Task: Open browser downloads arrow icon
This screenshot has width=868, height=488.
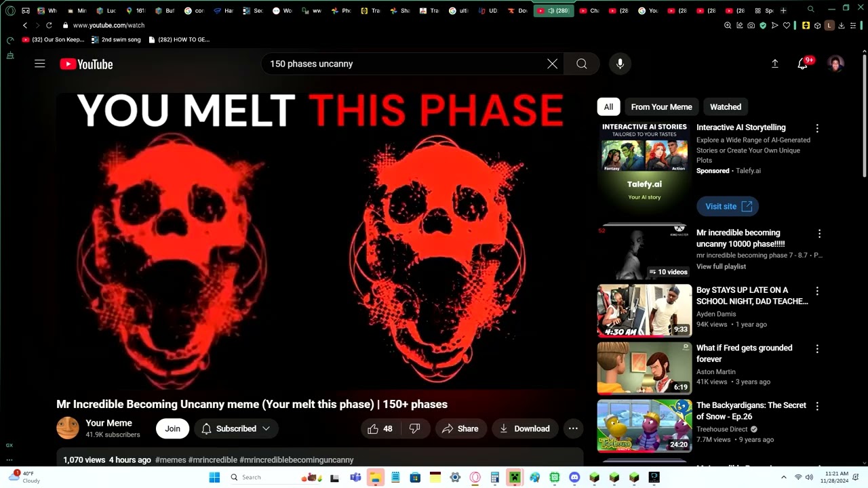Action: [x=842, y=25]
